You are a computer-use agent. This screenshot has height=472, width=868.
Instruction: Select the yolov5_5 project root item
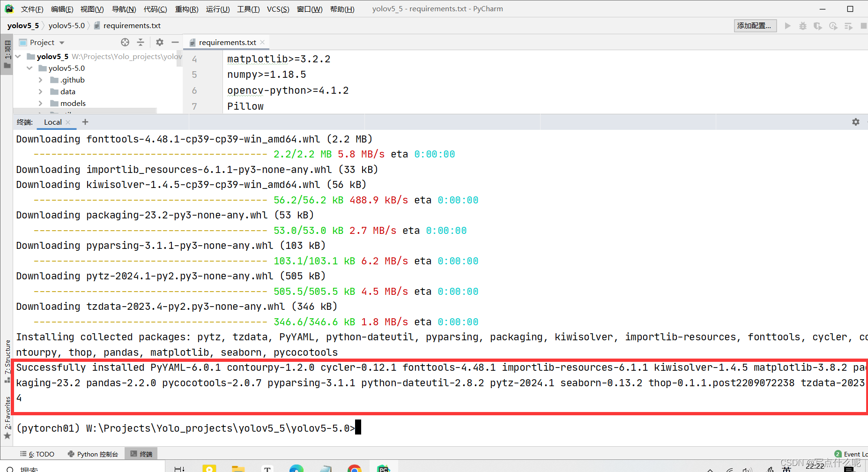pos(52,56)
